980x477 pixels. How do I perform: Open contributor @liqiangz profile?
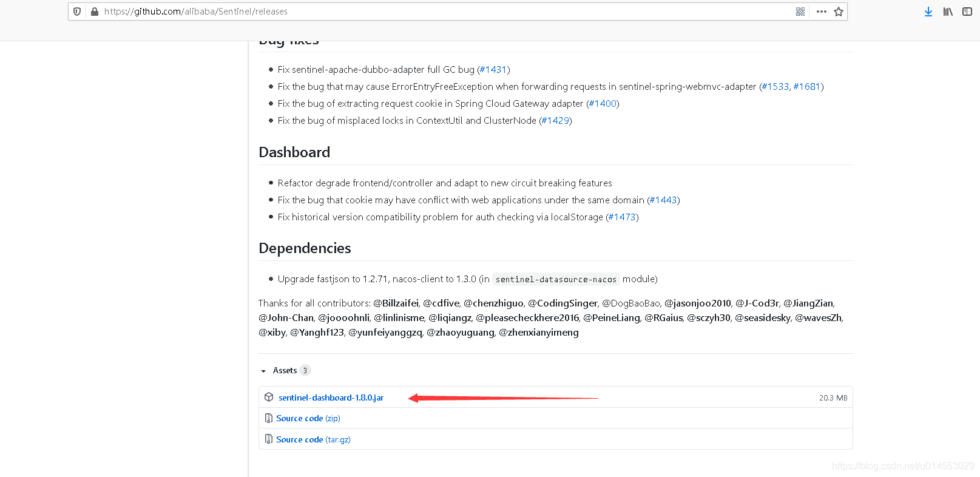click(x=450, y=318)
